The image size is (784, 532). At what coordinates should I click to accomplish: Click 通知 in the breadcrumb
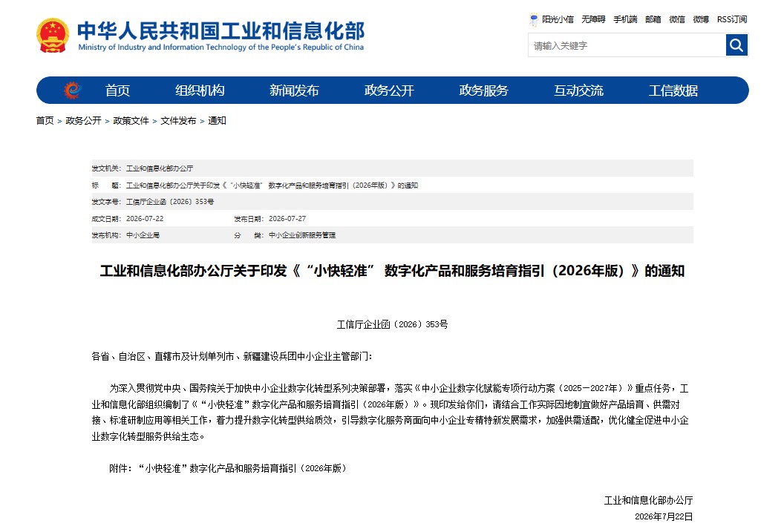tap(217, 120)
